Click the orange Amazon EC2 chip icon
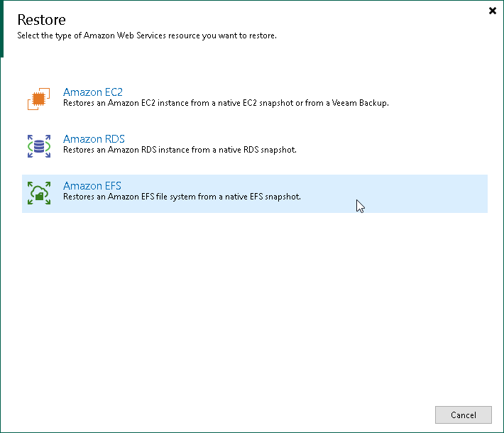 click(x=39, y=99)
